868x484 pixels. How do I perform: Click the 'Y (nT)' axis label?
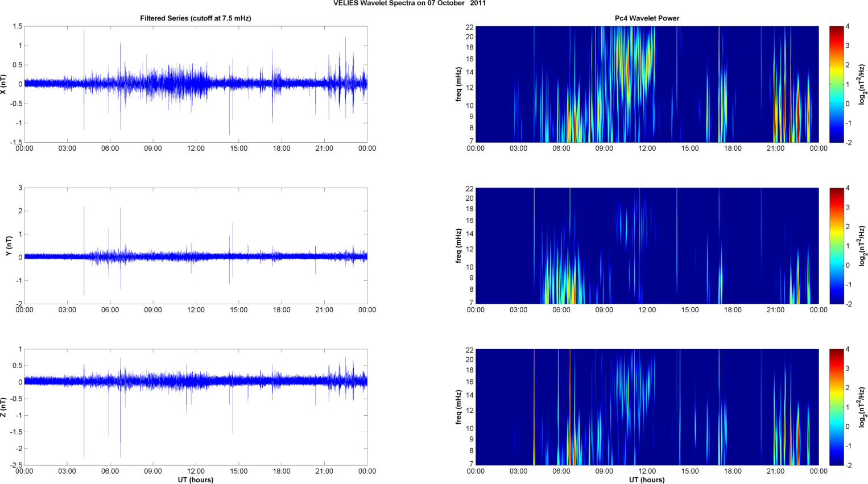(9, 246)
